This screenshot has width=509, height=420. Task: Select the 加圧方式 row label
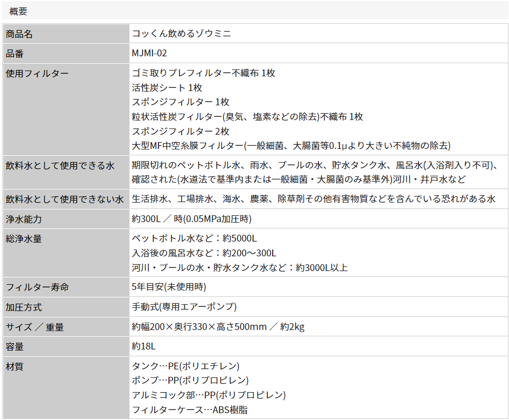[x=24, y=308]
